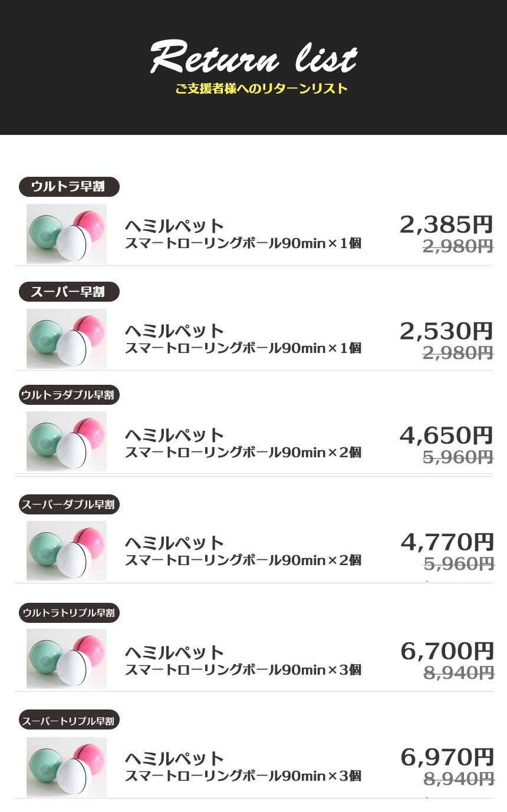Click the Return list header title

pyautogui.click(x=253, y=59)
